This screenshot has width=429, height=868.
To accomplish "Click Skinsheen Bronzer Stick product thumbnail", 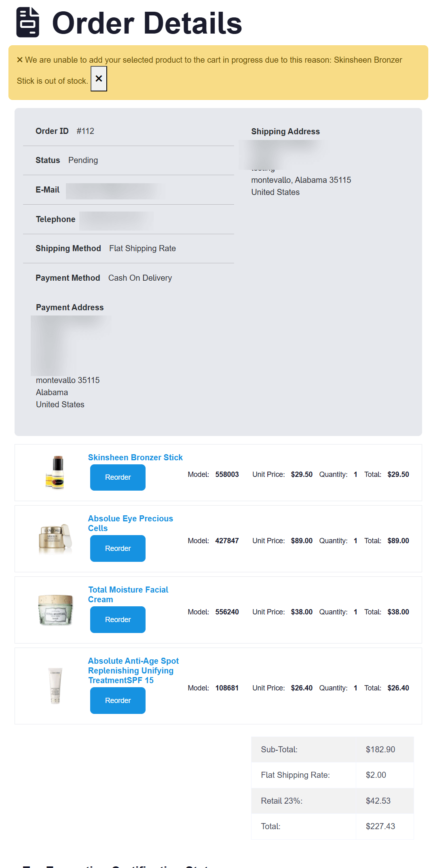I will pyautogui.click(x=56, y=472).
